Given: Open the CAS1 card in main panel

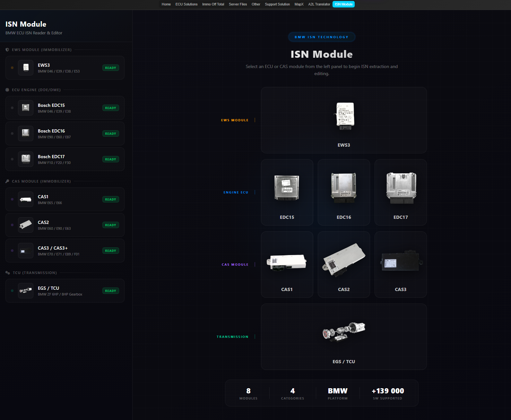Looking at the screenshot, I should click(x=287, y=264).
